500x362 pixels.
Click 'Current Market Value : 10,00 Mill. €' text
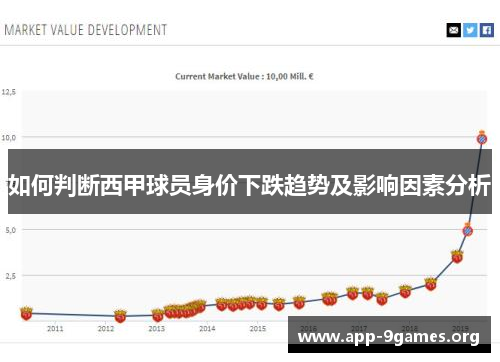click(244, 77)
